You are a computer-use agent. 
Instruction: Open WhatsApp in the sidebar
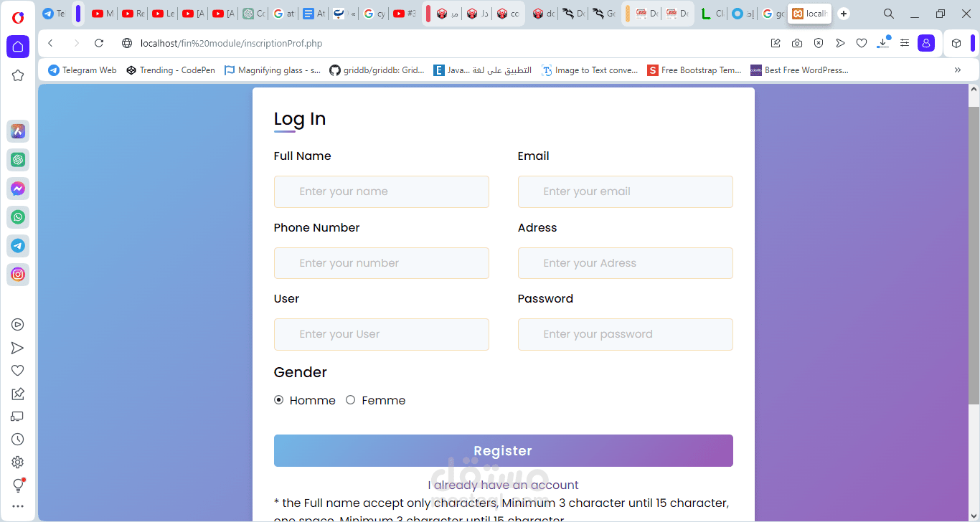(x=18, y=217)
